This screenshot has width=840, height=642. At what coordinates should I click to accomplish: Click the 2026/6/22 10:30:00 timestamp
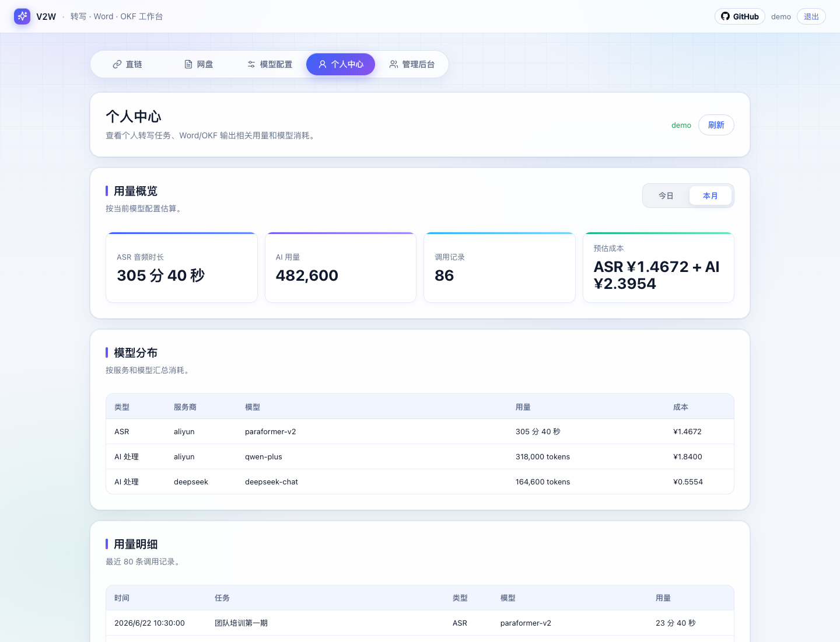coord(149,623)
